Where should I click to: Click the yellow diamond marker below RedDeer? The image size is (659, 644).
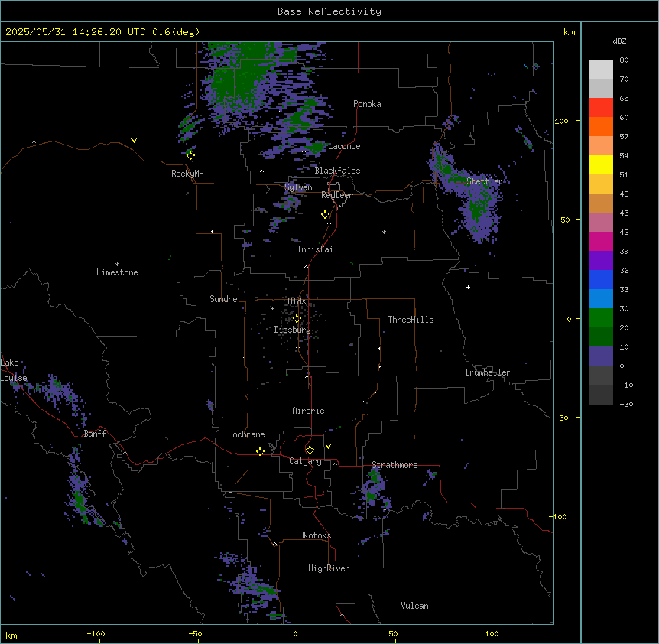coord(326,215)
